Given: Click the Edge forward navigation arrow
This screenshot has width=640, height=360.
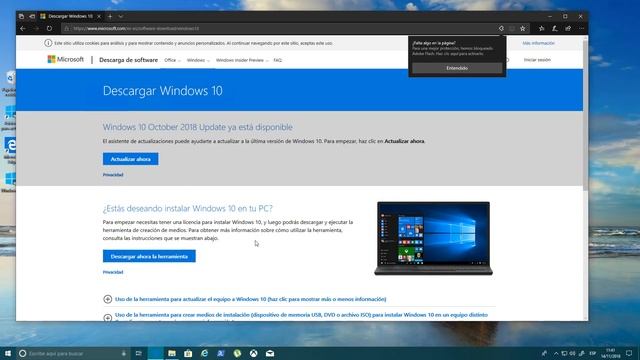Looking at the screenshot, I should 36,29.
